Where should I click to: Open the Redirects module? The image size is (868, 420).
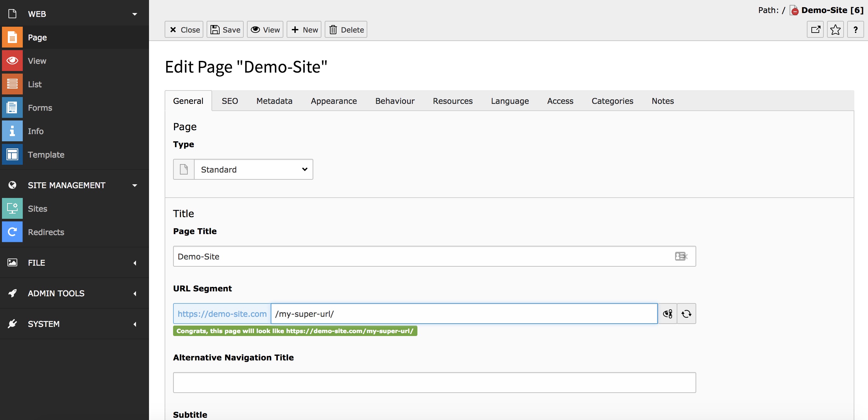(75, 232)
